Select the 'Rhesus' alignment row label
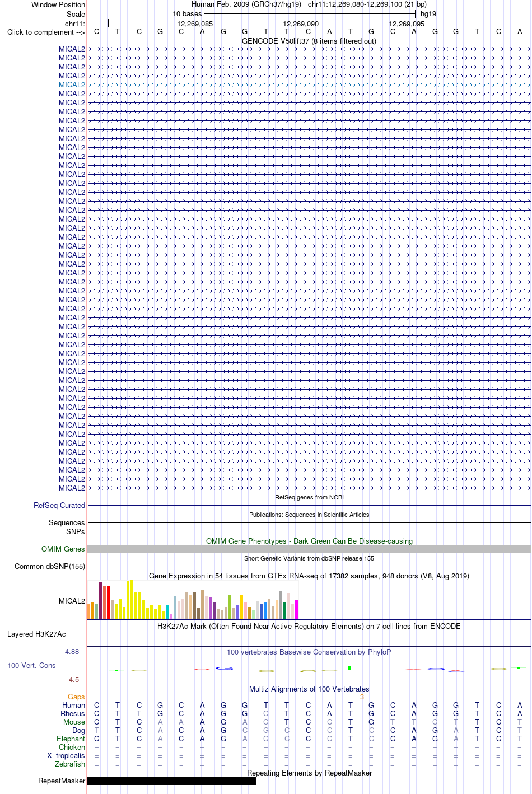532x794 pixels. 73,714
